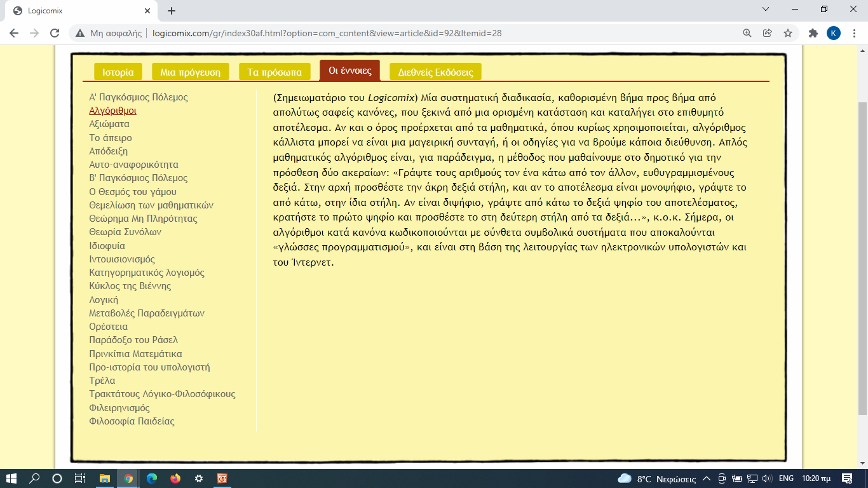The width and height of the screenshot is (868, 488).
Task: Show the not-secure site warning
Action: 108,33
